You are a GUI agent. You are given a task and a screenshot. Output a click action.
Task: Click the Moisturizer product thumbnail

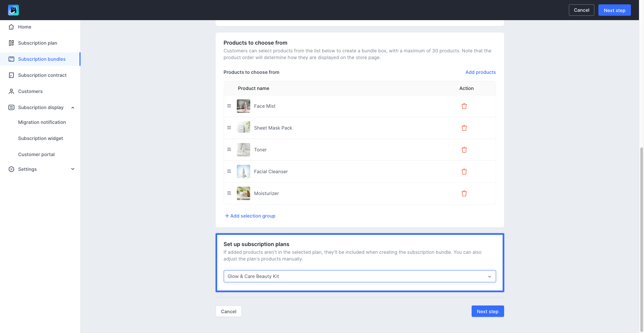(244, 193)
